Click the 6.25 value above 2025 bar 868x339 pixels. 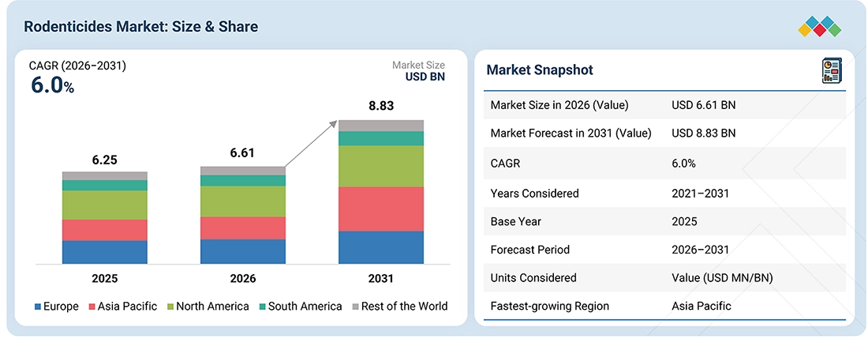pos(105,160)
